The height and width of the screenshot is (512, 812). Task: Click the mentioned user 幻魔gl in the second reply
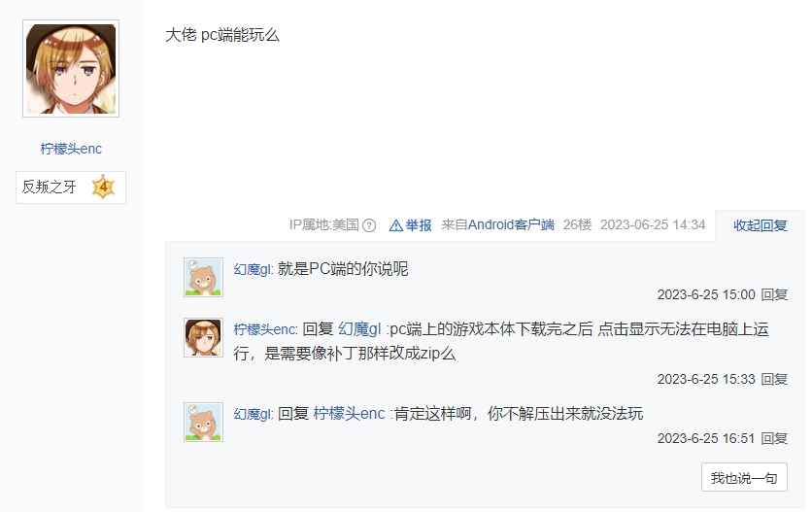[359, 329]
